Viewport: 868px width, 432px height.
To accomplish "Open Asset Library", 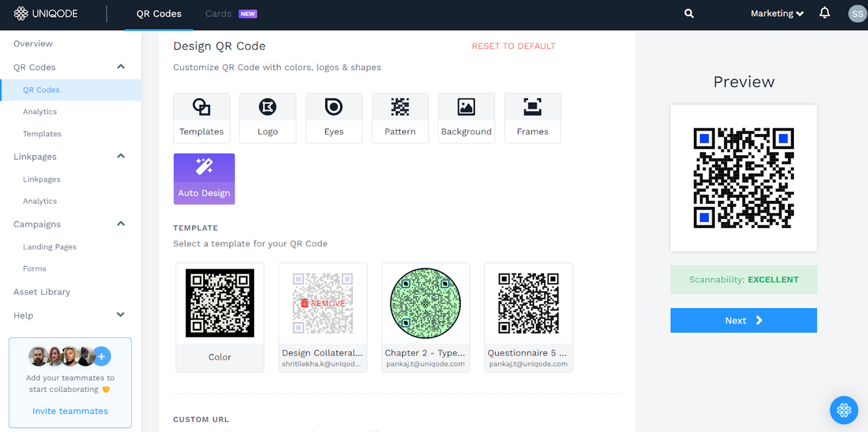I will point(42,292).
